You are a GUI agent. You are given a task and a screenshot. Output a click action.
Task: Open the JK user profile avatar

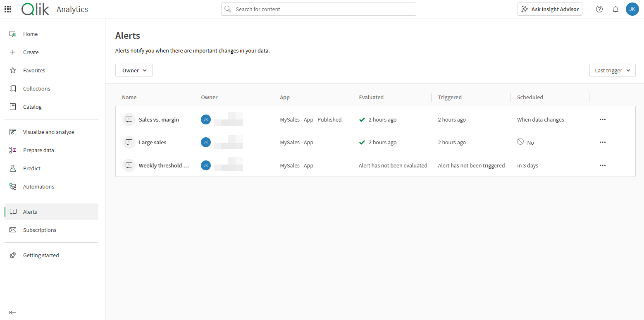click(x=632, y=9)
